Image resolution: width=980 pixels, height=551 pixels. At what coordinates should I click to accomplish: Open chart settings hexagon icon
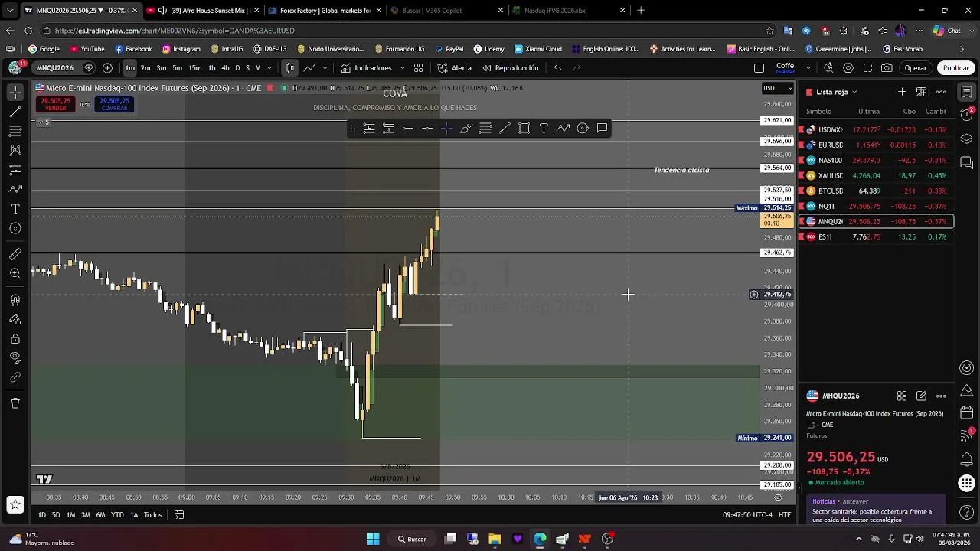pos(848,68)
